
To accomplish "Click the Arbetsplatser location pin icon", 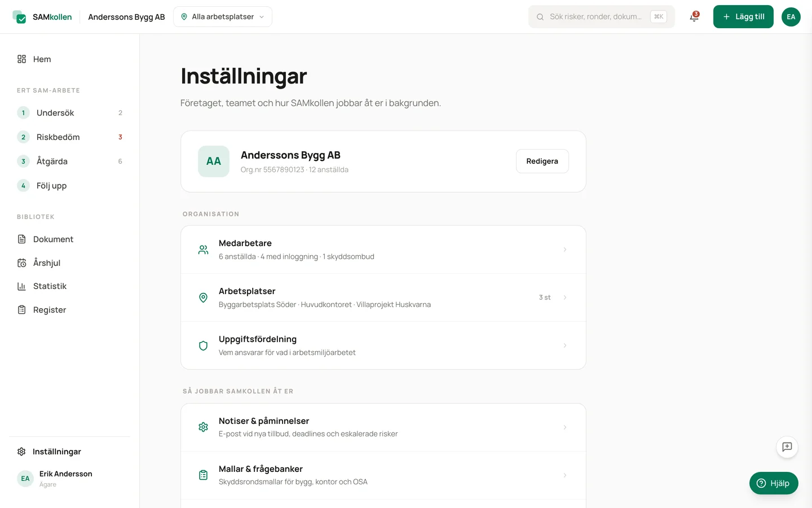I will (204, 297).
